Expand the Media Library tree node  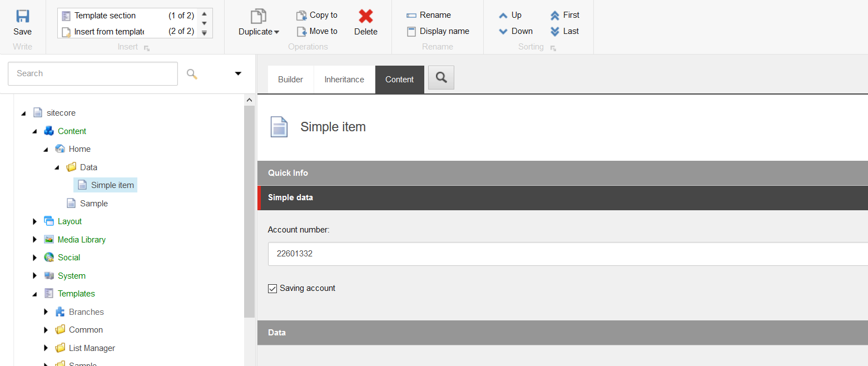point(35,240)
